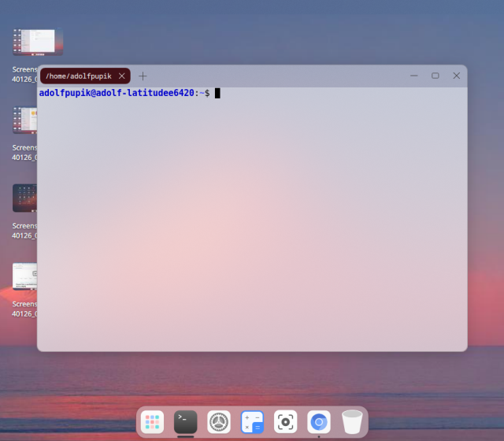Close the terminal window
Viewport: 504px width, 441px height.
click(456, 76)
